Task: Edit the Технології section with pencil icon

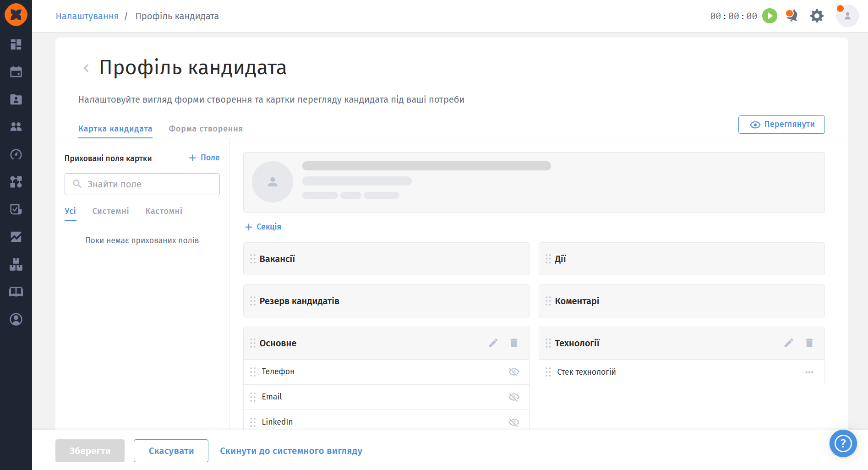Action: (x=789, y=343)
